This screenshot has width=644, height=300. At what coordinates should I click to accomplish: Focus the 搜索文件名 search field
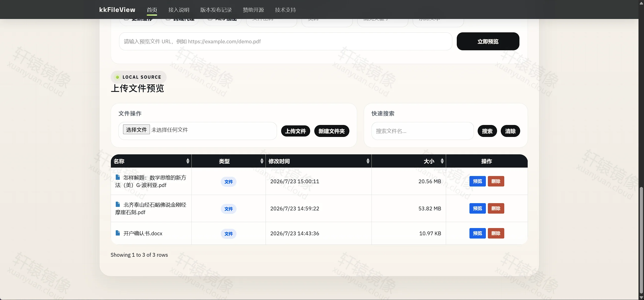tap(422, 131)
